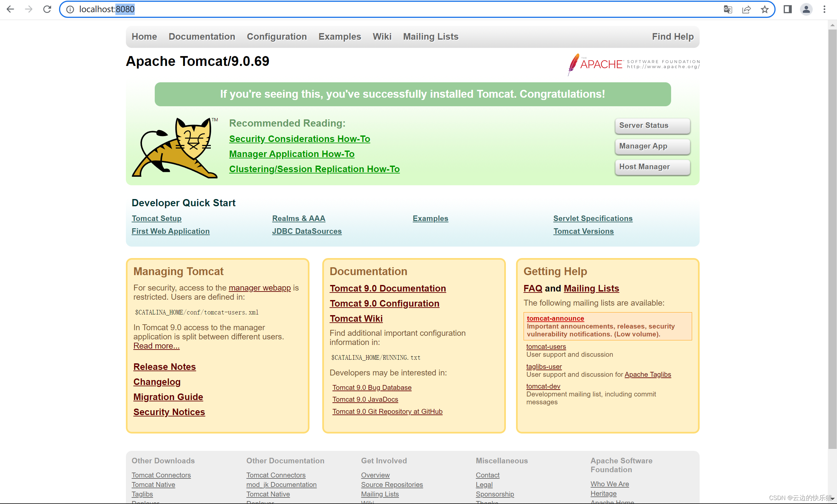The image size is (837, 504).
Task: View the Changelog link
Action: 157,382
